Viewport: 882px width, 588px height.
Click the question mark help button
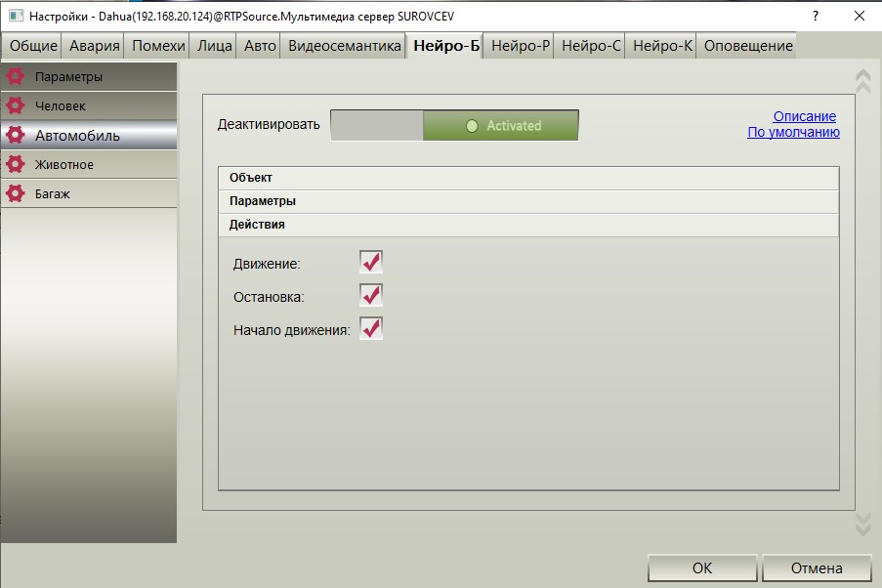click(x=816, y=16)
